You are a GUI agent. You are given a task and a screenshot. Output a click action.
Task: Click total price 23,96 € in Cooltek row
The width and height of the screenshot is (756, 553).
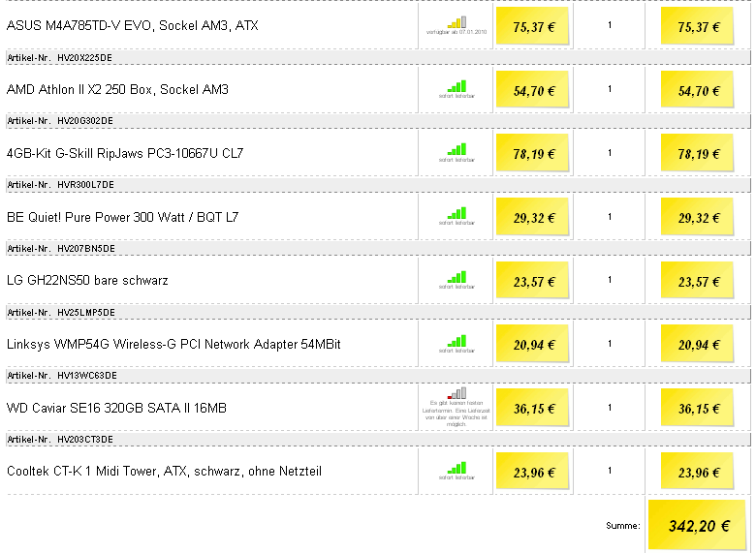[x=697, y=472]
